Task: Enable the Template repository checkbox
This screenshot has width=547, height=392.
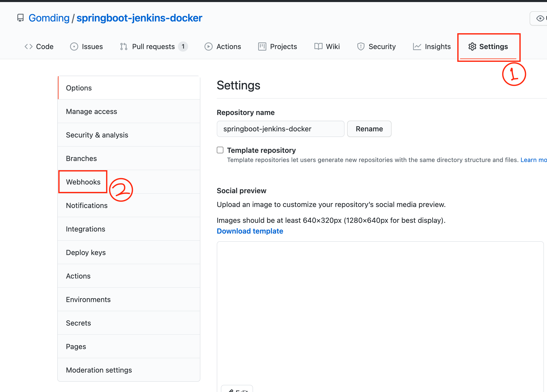Action: pyautogui.click(x=220, y=150)
